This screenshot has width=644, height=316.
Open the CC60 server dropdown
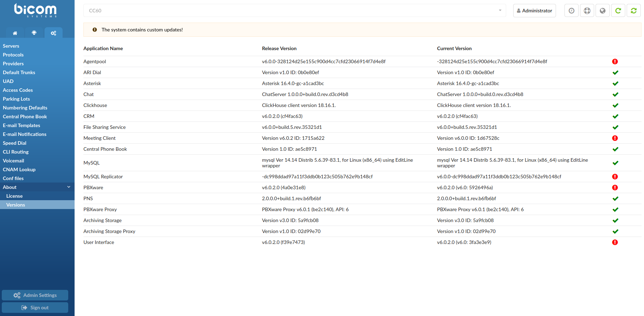(294, 11)
